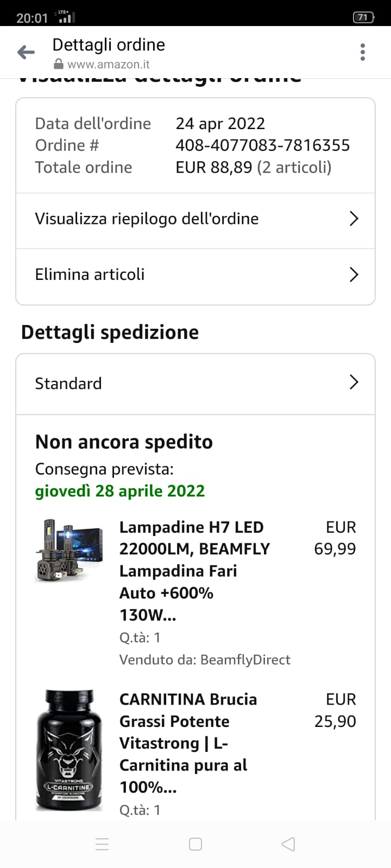
Task: Tap the padlock site security icon
Action: click(x=59, y=65)
